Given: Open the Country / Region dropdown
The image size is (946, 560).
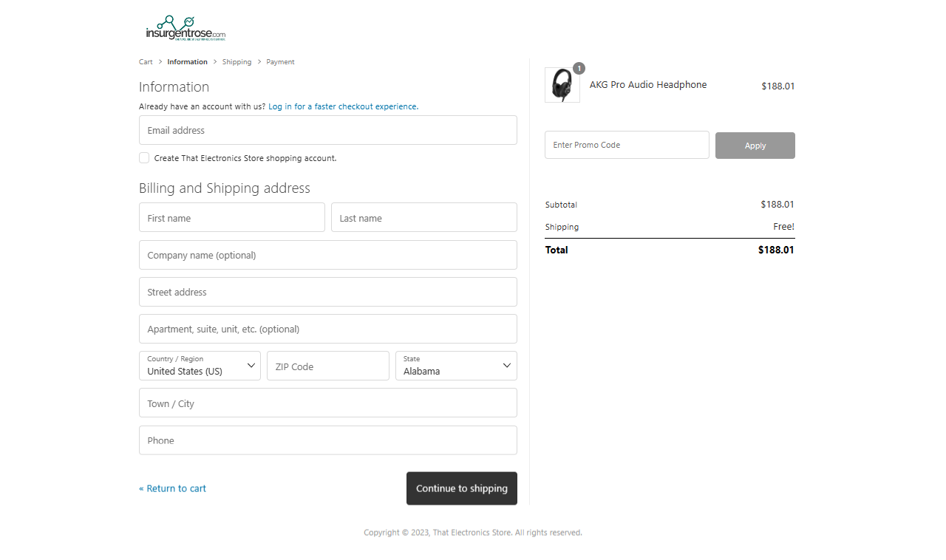Looking at the screenshot, I should pos(200,366).
